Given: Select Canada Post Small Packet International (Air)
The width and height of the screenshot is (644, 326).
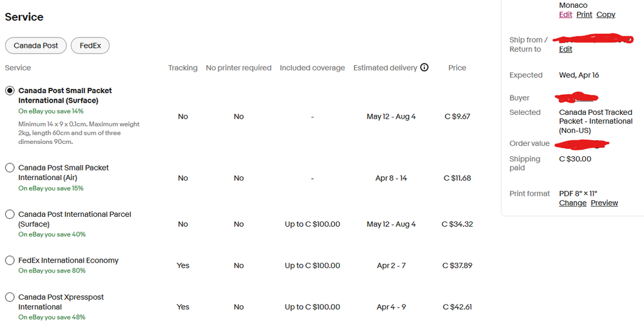Looking at the screenshot, I should click(x=10, y=168).
